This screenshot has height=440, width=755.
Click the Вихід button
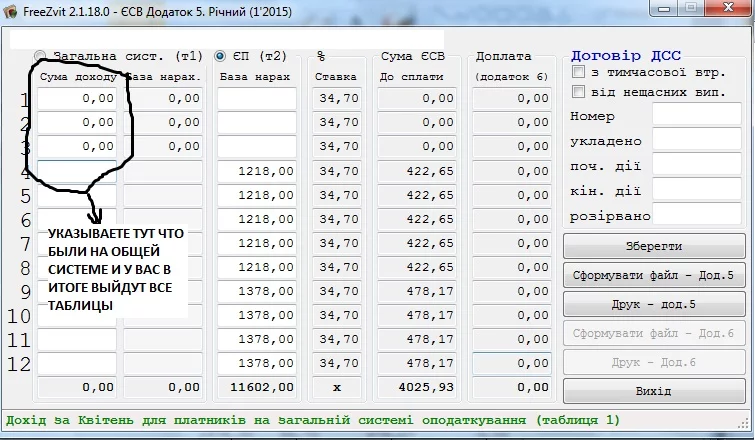(x=654, y=391)
